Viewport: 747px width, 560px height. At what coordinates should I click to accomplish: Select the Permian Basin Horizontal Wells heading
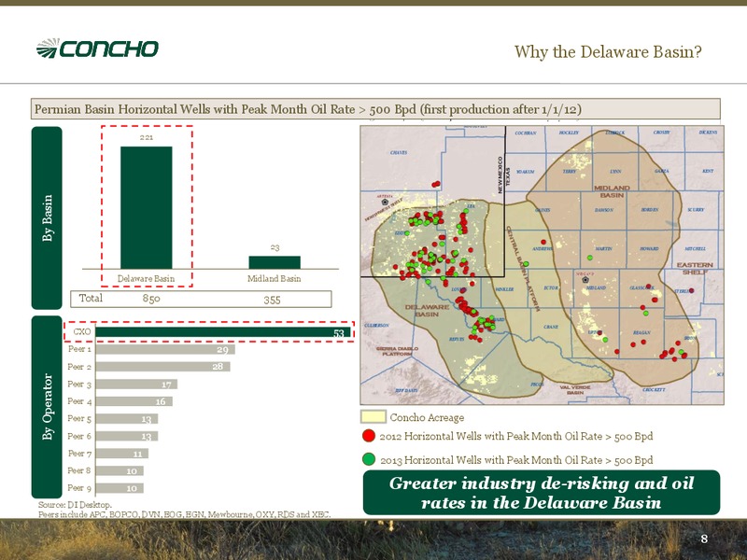(375, 109)
